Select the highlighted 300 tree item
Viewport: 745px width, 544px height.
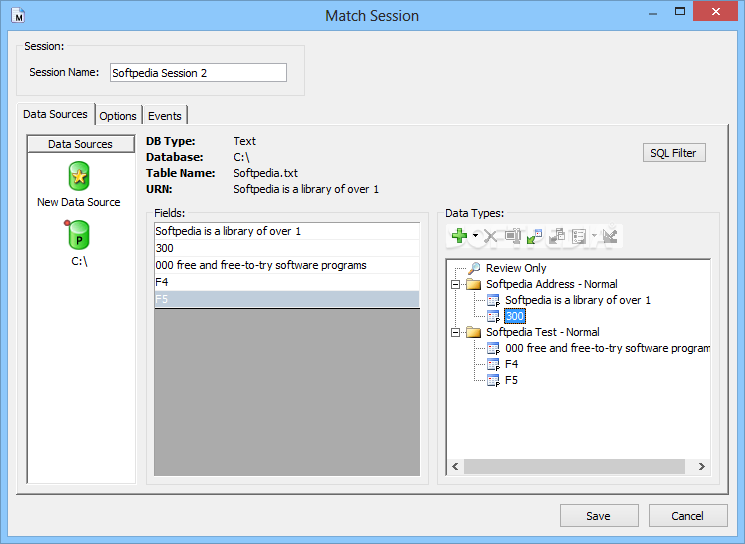click(x=515, y=316)
